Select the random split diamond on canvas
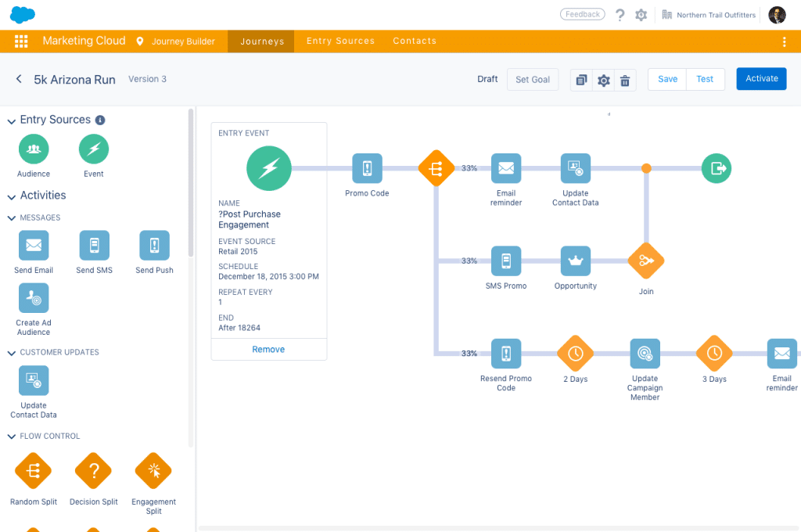The width and height of the screenshot is (801, 532). 436,168
